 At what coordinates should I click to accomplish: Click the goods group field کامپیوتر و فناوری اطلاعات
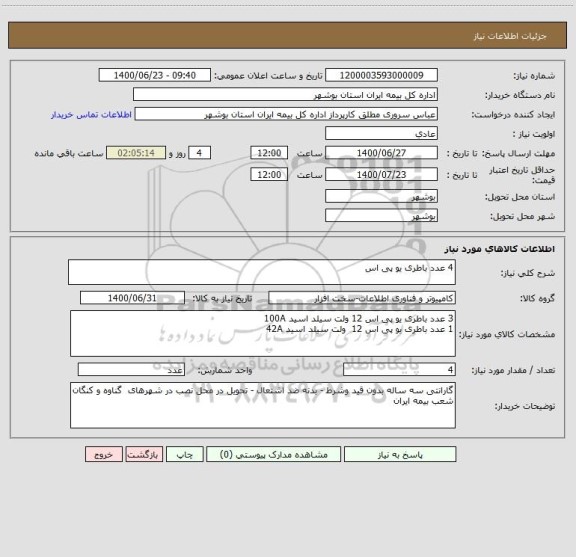tap(362, 298)
